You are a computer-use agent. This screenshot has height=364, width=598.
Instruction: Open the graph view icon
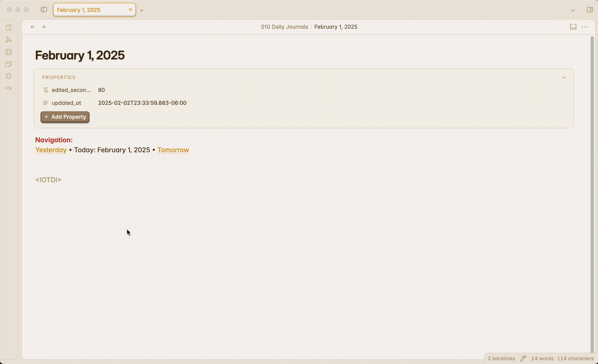coord(9,40)
